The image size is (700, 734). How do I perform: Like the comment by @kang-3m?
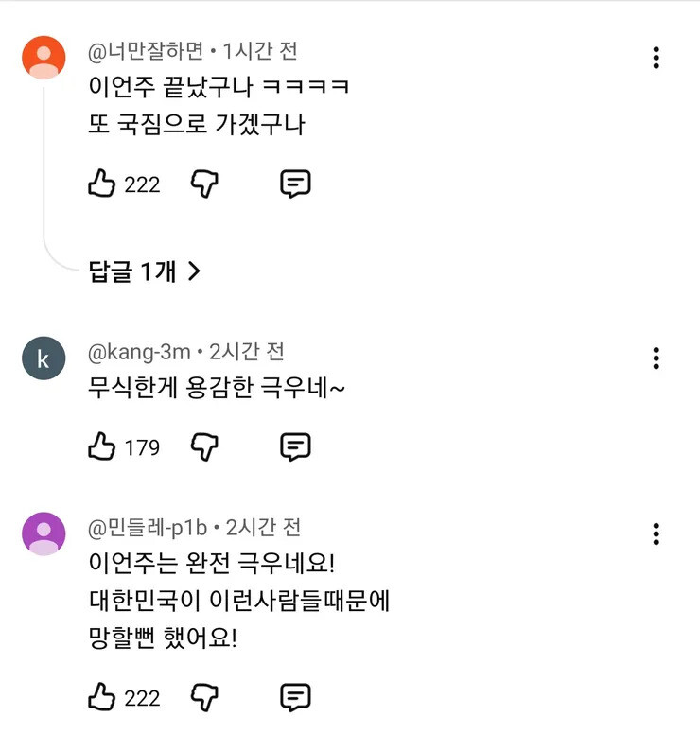[101, 446]
